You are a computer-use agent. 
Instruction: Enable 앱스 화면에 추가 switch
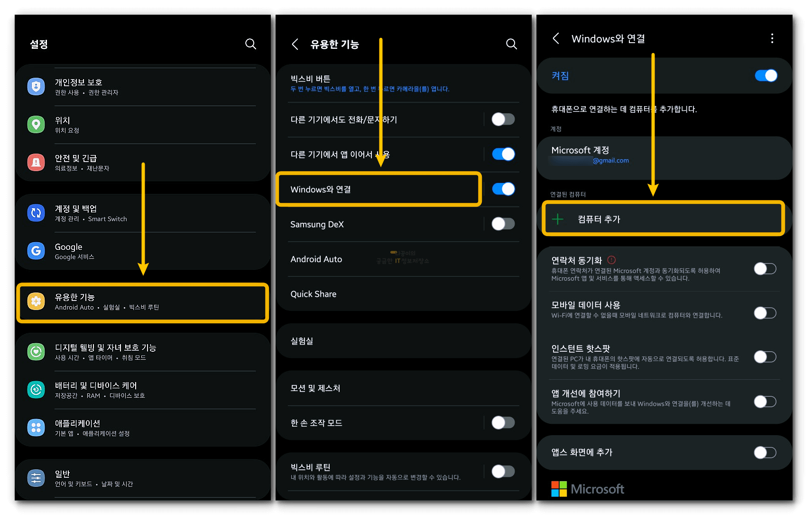tap(765, 453)
